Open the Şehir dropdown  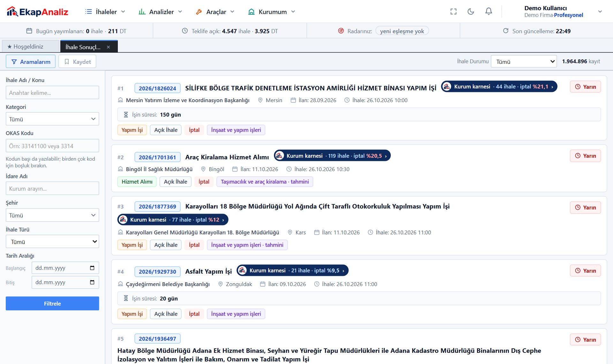(52, 215)
